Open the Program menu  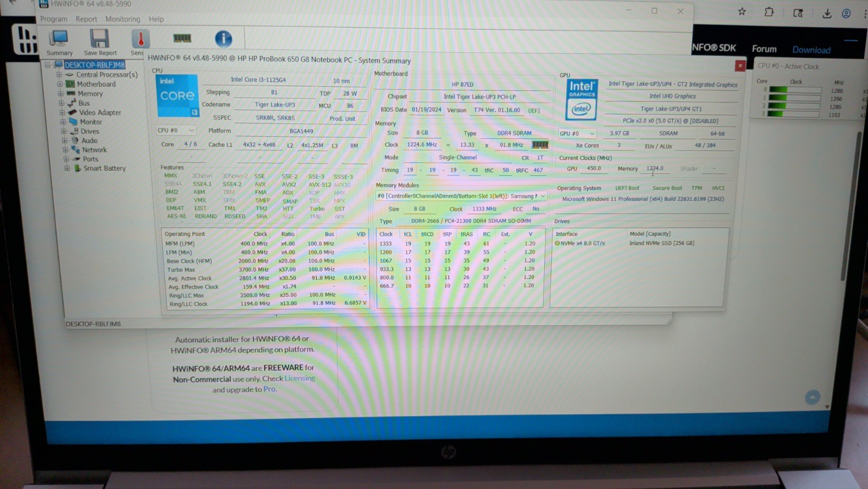point(54,19)
